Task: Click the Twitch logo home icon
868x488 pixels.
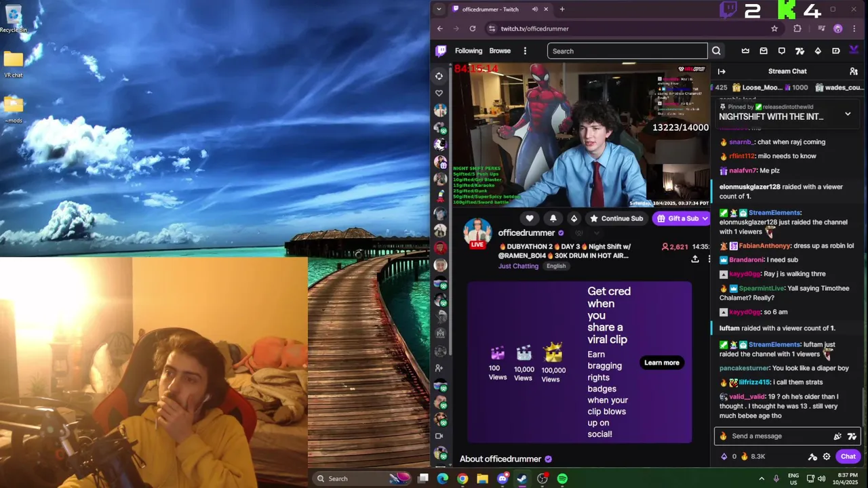Action: [x=441, y=51]
